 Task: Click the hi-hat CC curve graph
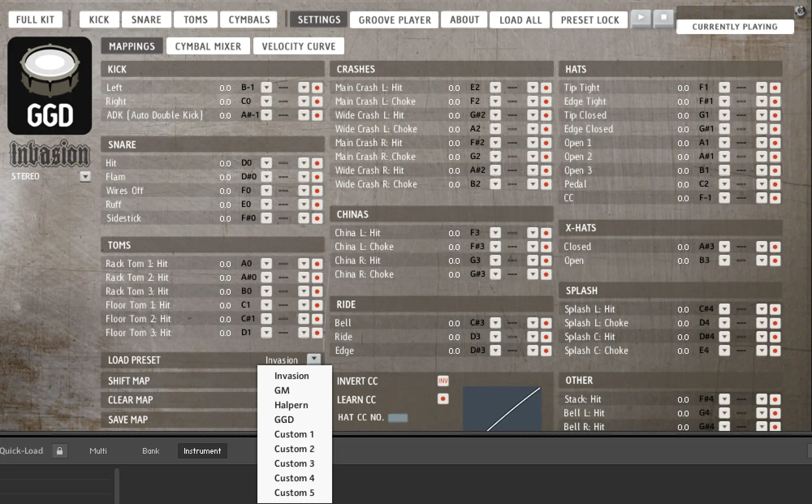coord(502,408)
